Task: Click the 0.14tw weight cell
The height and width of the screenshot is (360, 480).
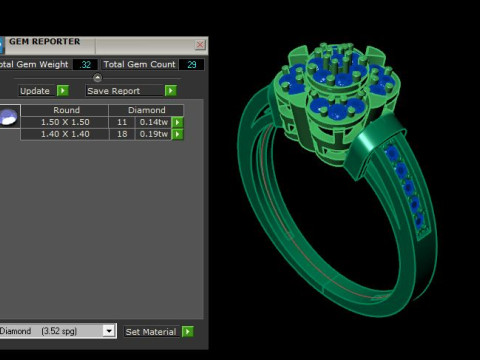Action: (x=154, y=122)
